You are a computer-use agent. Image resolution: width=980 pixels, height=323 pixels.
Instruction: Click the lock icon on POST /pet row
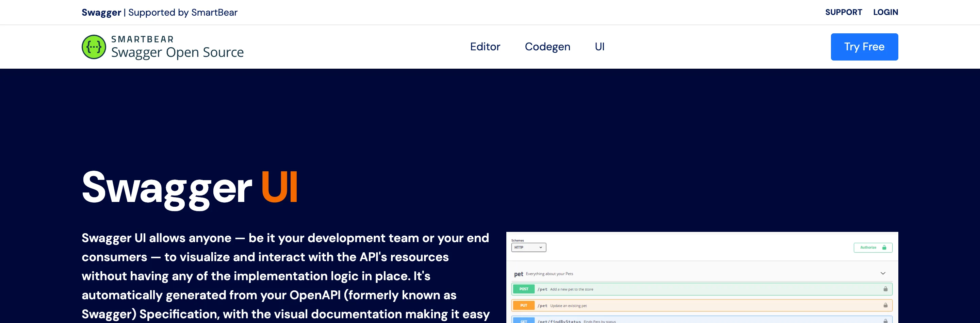885,289
